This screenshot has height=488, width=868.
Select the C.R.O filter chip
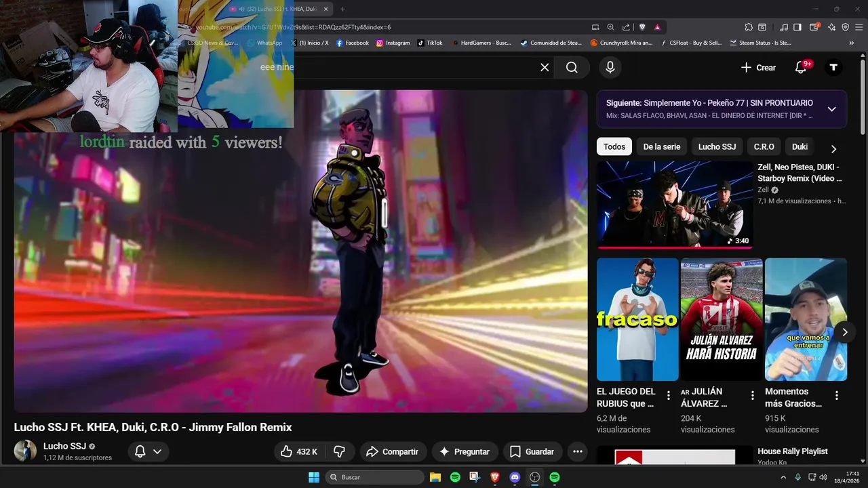(x=764, y=146)
